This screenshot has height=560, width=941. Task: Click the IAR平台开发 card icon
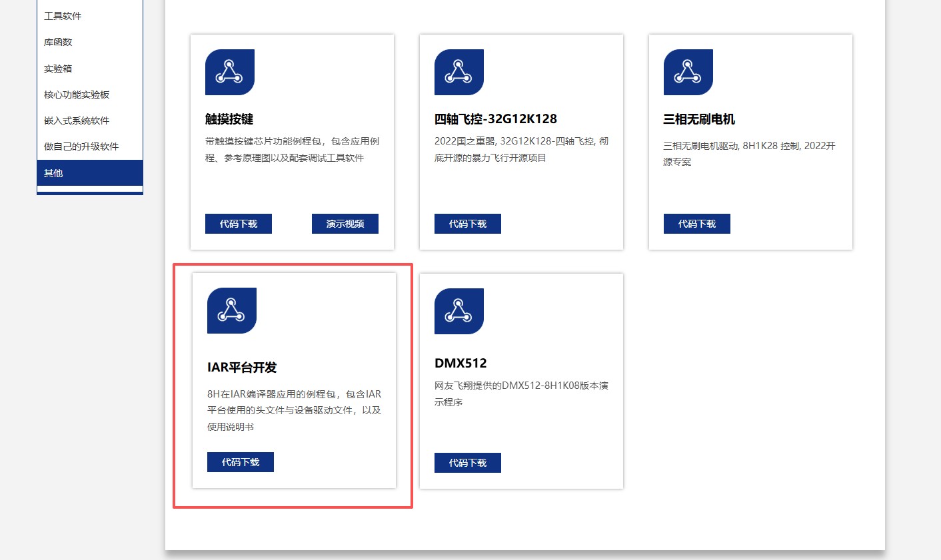[x=231, y=310]
